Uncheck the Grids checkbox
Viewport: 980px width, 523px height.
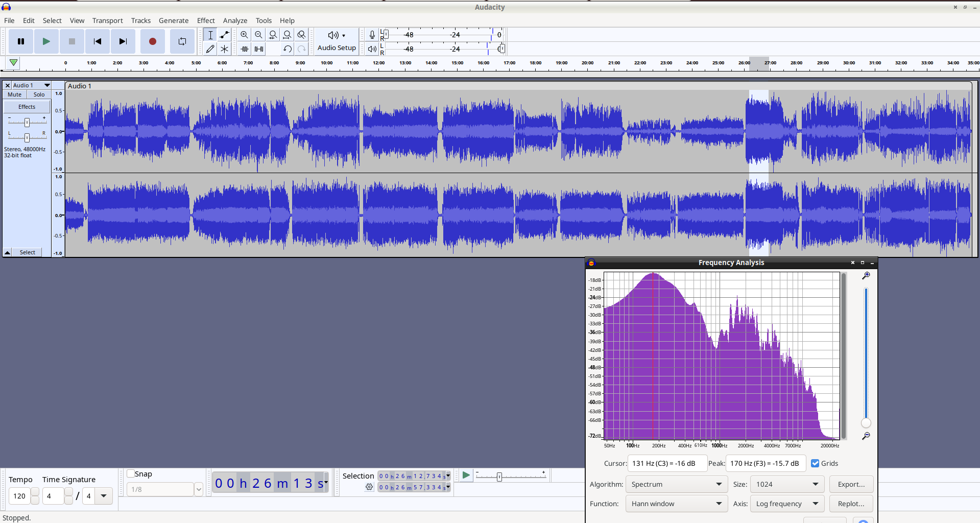[815, 463]
